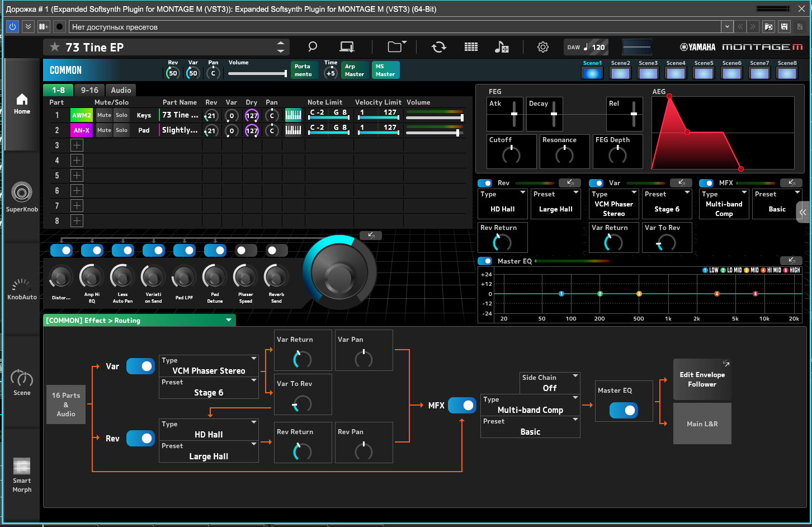This screenshot has width=812, height=527.
Task: Open the Smart Morph sidebar icon
Action: pyautogui.click(x=22, y=476)
